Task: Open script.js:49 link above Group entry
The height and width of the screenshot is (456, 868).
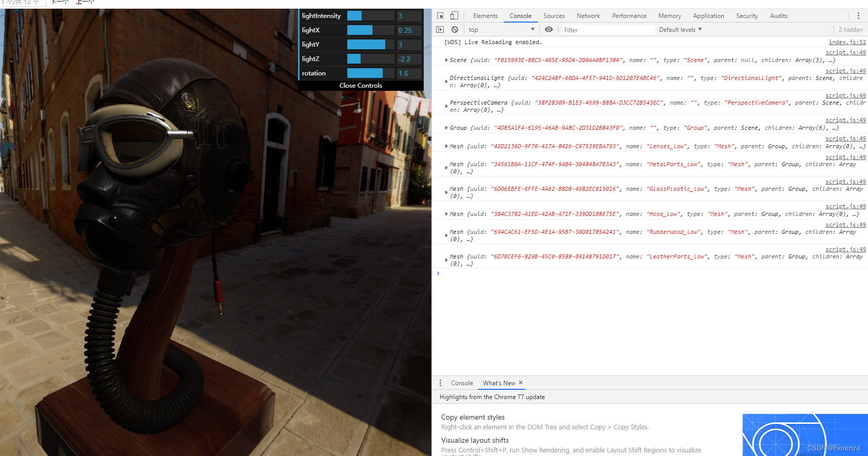Action: pos(845,120)
